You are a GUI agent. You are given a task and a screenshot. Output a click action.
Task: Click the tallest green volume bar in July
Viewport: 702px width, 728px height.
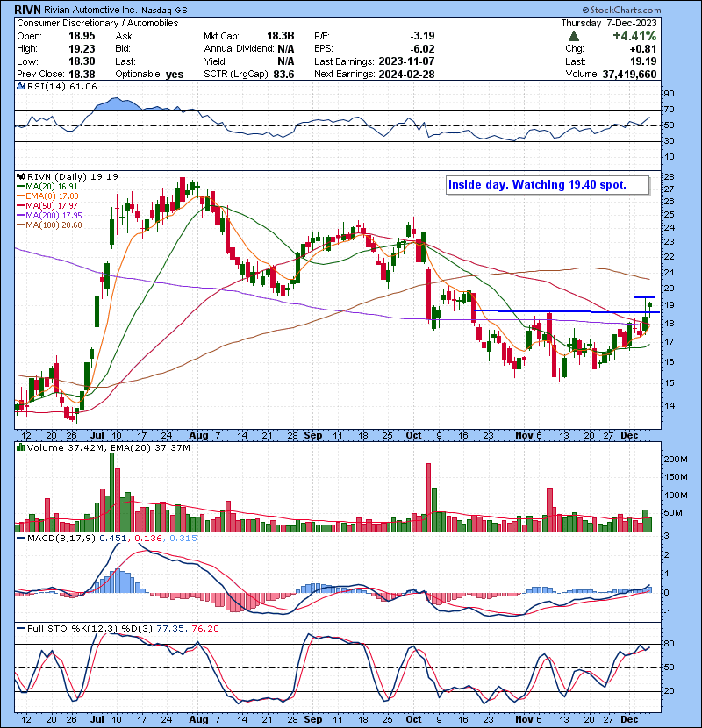112,492
